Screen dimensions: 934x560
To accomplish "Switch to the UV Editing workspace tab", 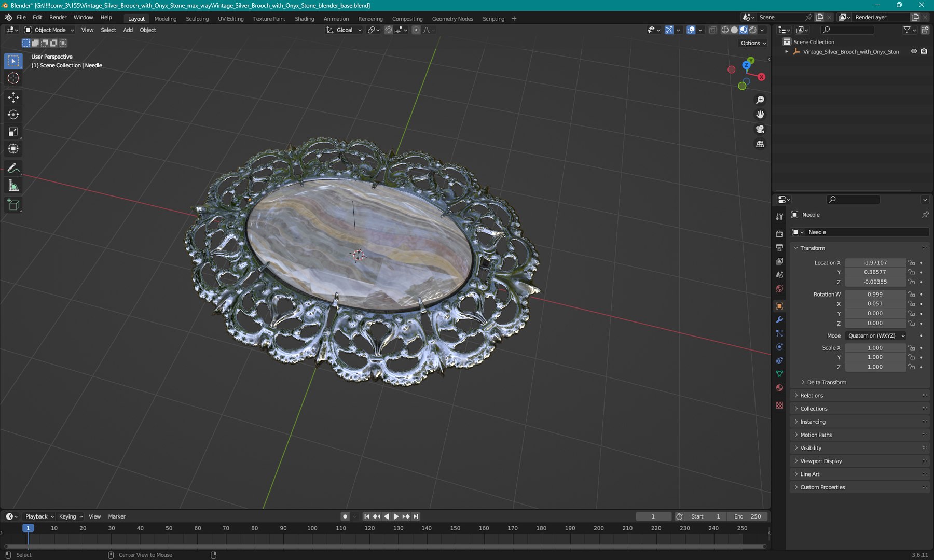I will coord(231,19).
